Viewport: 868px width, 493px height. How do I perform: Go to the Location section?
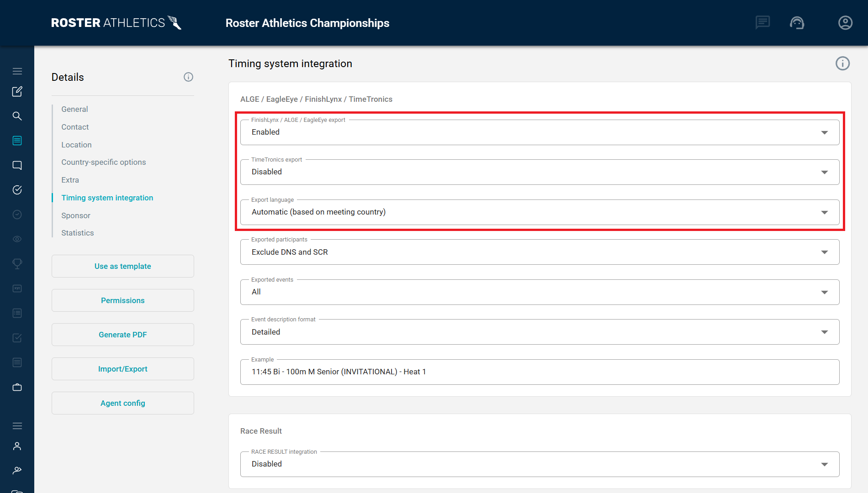tap(76, 145)
